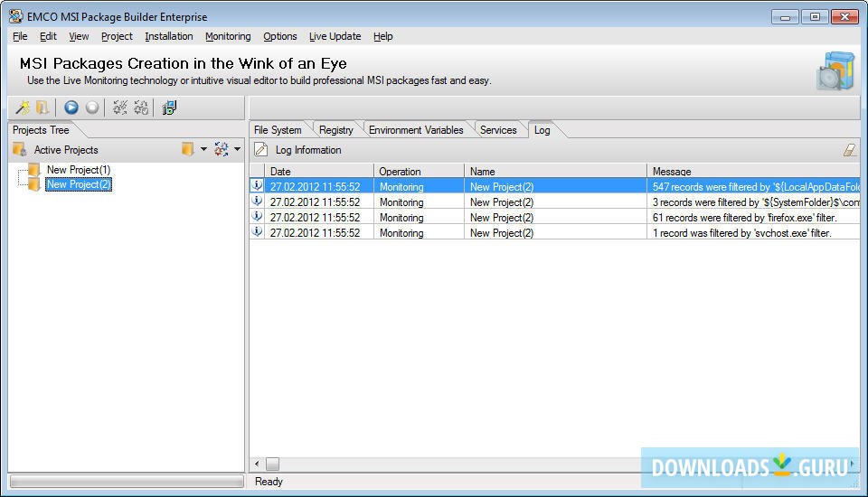
Task: Click the computers install toolbar icon
Action: pos(169,108)
